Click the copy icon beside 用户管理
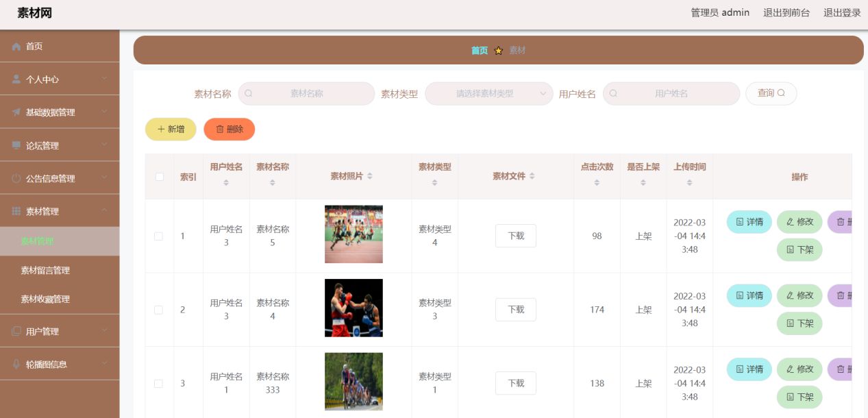 16,331
